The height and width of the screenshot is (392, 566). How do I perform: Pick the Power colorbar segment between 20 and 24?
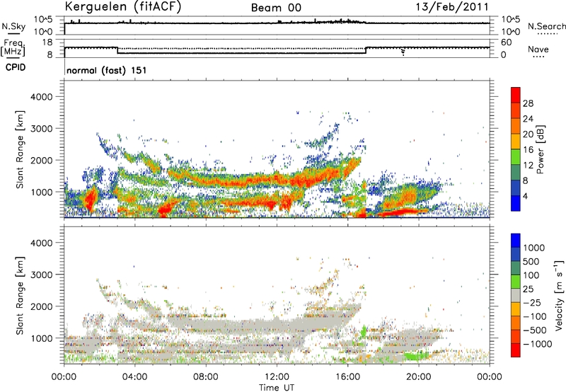[x=516, y=126]
